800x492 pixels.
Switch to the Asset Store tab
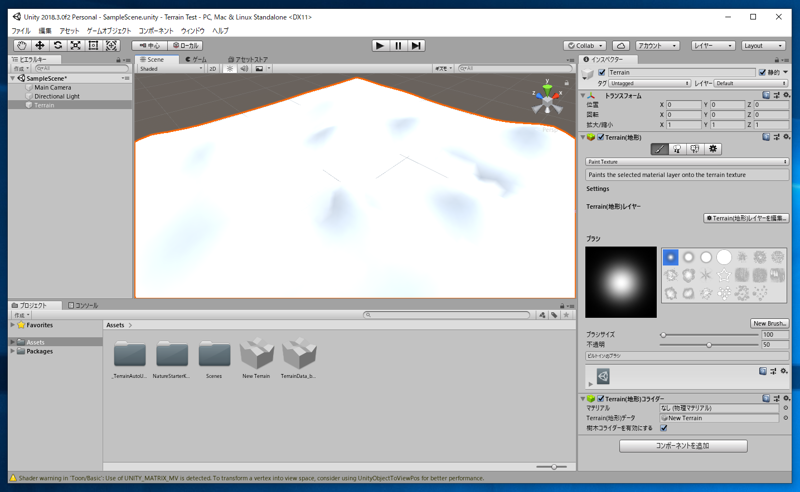(248, 60)
